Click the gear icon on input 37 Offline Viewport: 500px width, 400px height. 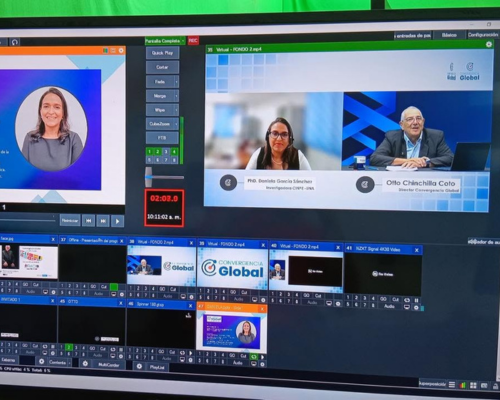pos(122,294)
